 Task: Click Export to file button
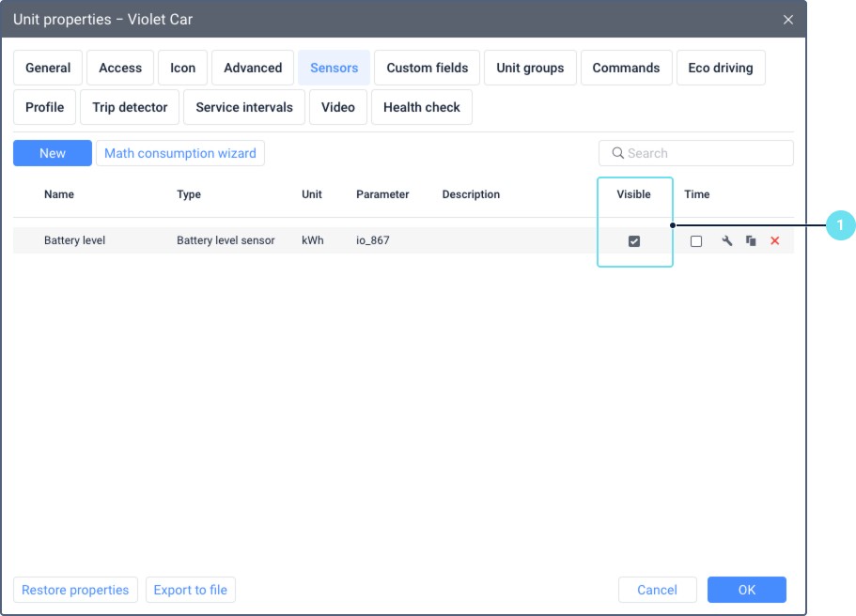[x=191, y=590]
